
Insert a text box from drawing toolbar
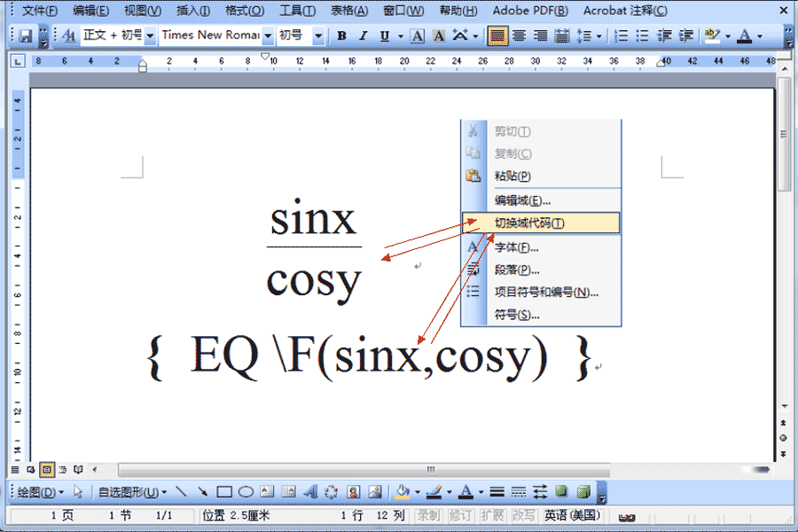[x=267, y=492]
